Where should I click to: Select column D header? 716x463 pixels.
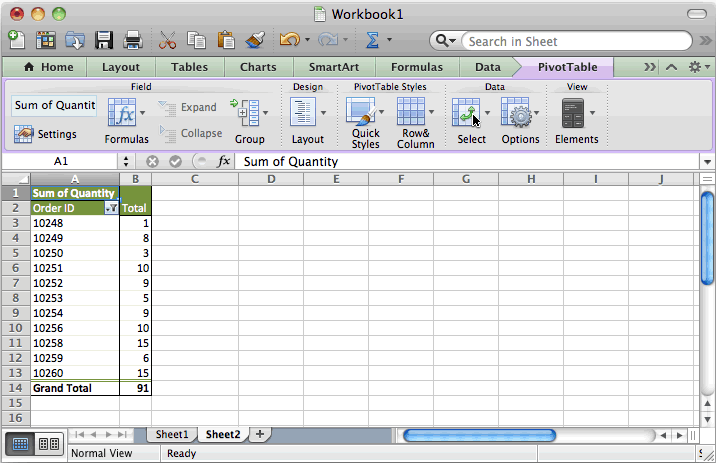coord(271,179)
